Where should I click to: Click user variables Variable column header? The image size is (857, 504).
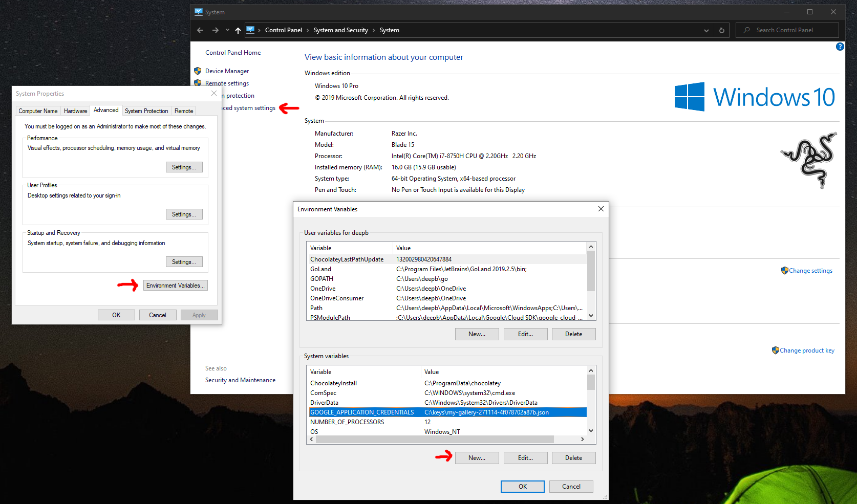[350, 248]
